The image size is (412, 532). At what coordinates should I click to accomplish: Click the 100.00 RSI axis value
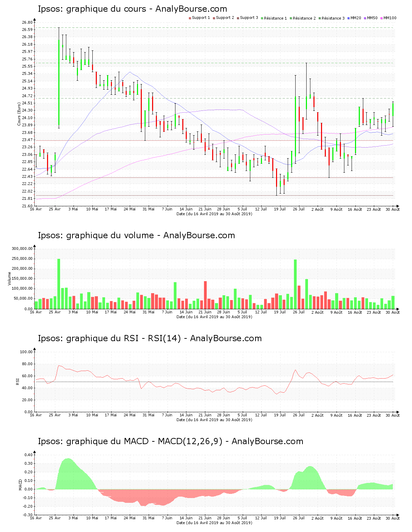[26, 352]
